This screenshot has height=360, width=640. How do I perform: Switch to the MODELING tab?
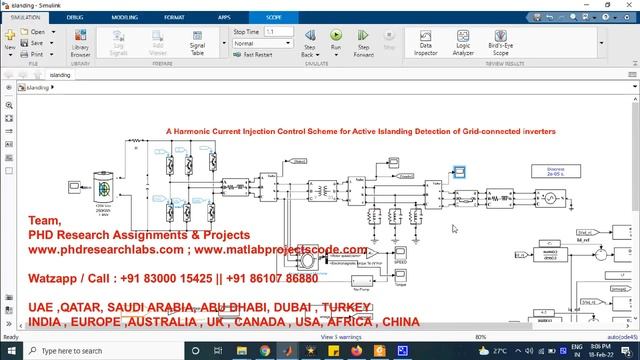pos(124,18)
